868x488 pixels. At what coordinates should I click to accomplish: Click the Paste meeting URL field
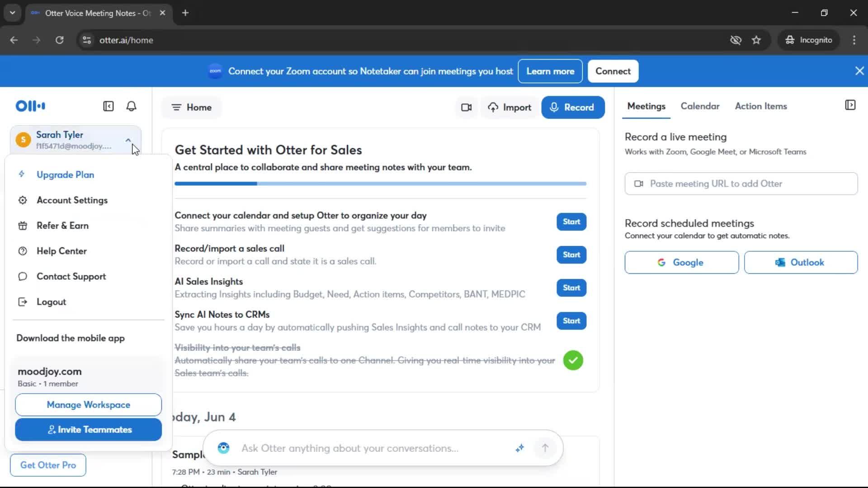coord(741,184)
